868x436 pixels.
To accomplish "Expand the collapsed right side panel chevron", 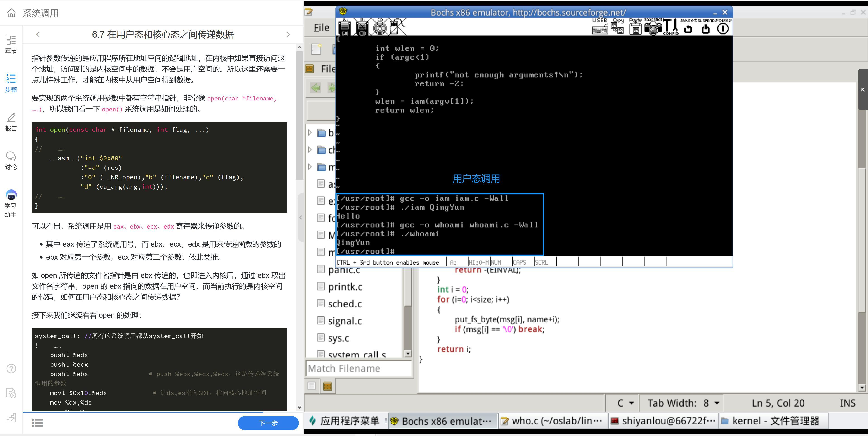I will click(x=863, y=89).
